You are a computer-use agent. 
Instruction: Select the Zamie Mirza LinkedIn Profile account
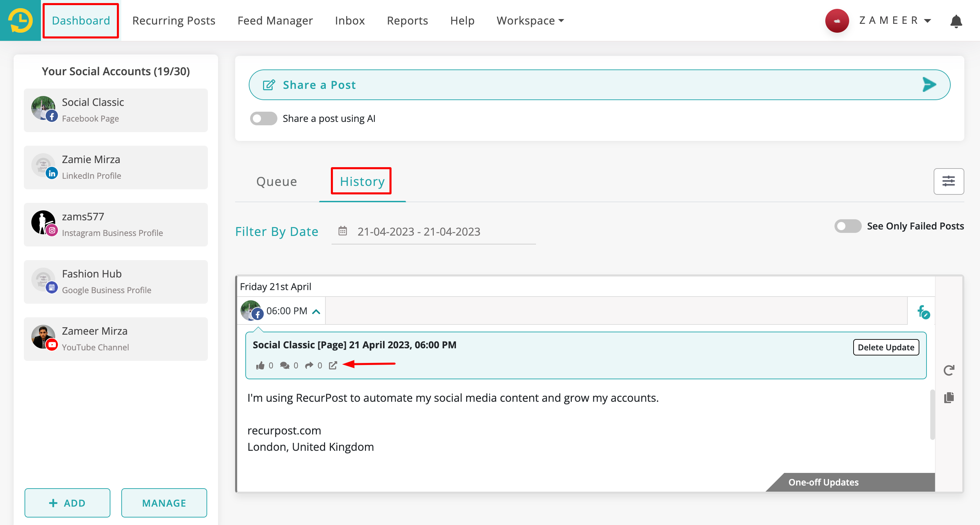[116, 167]
